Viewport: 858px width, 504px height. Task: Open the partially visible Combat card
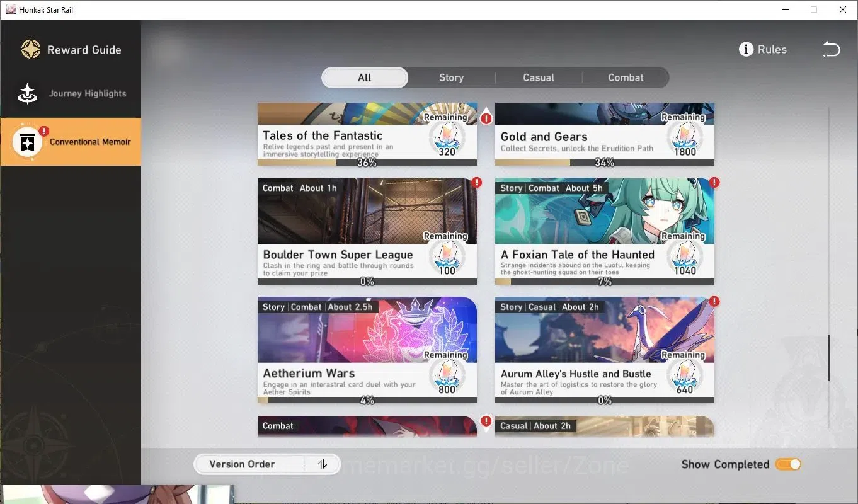pos(367,426)
